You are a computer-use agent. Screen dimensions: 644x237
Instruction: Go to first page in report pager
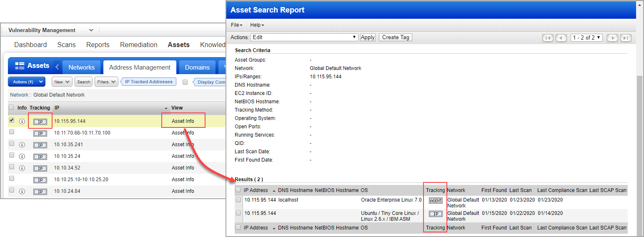point(548,38)
